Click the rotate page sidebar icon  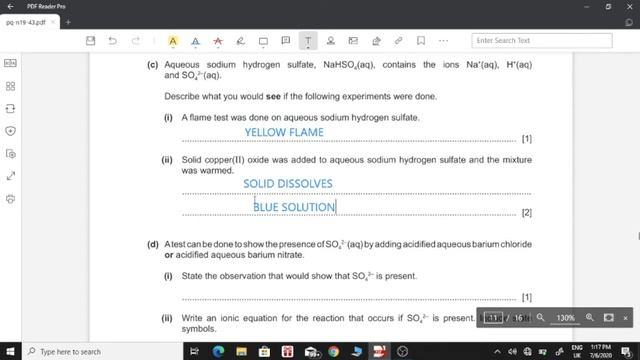[x=10, y=109]
